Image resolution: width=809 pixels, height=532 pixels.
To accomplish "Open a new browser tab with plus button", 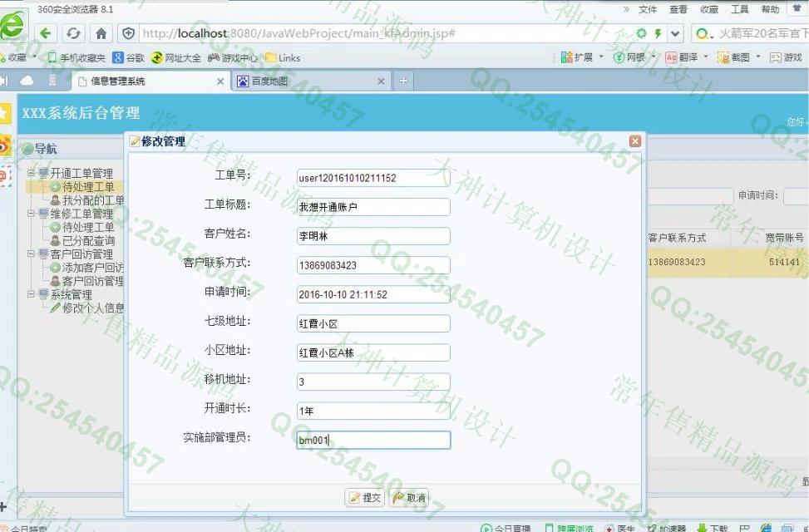I will (x=403, y=81).
